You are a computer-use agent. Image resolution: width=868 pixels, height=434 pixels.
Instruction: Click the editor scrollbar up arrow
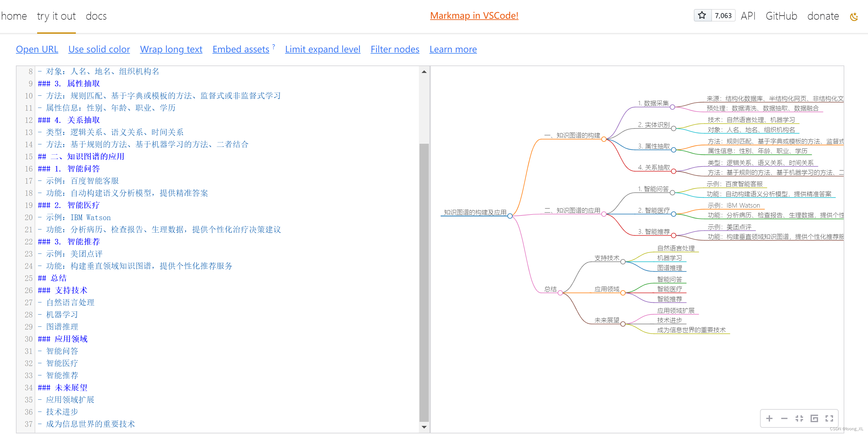coord(424,72)
